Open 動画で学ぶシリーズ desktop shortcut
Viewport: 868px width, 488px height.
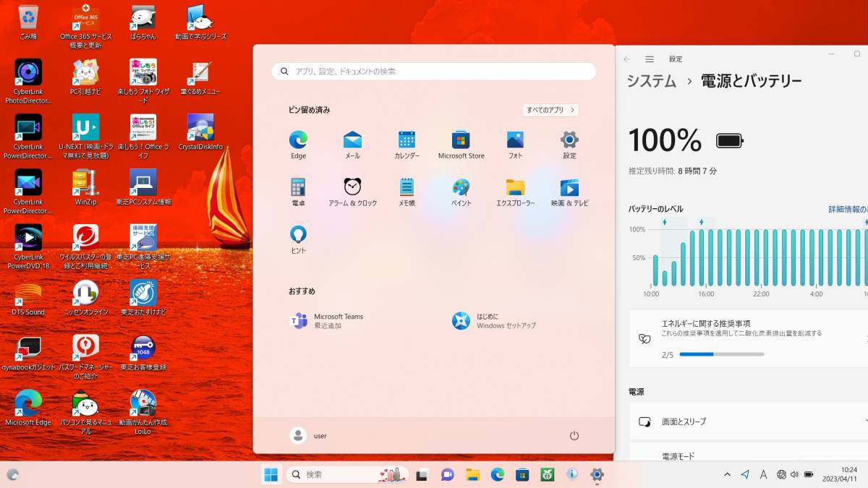(x=200, y=22)
